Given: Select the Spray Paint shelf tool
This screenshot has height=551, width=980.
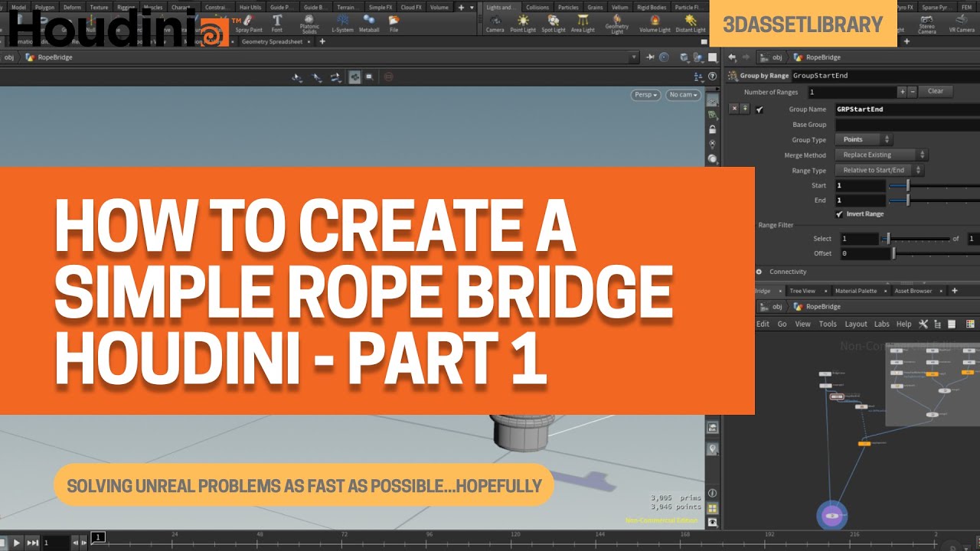Looking at the screenshot, I should [x=249, y=23].
